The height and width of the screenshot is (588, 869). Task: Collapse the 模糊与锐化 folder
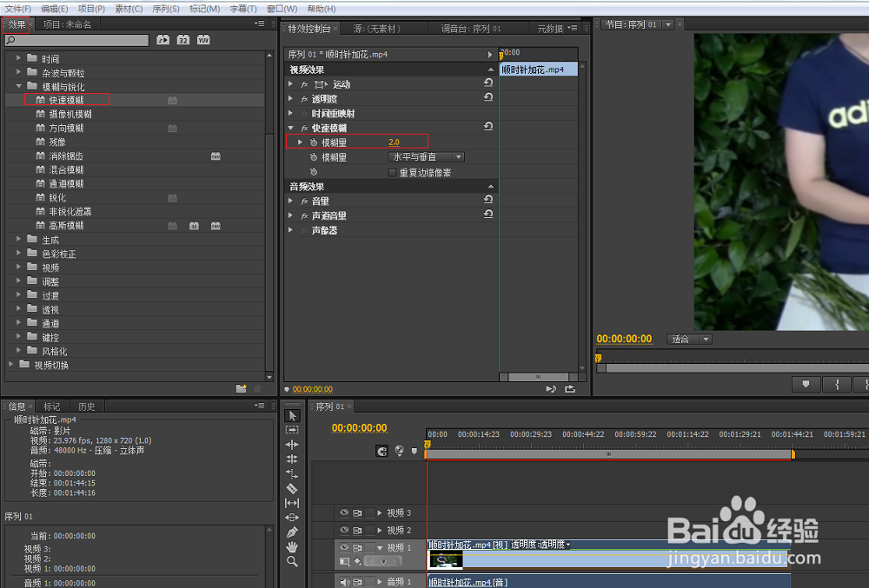point(19,86)
